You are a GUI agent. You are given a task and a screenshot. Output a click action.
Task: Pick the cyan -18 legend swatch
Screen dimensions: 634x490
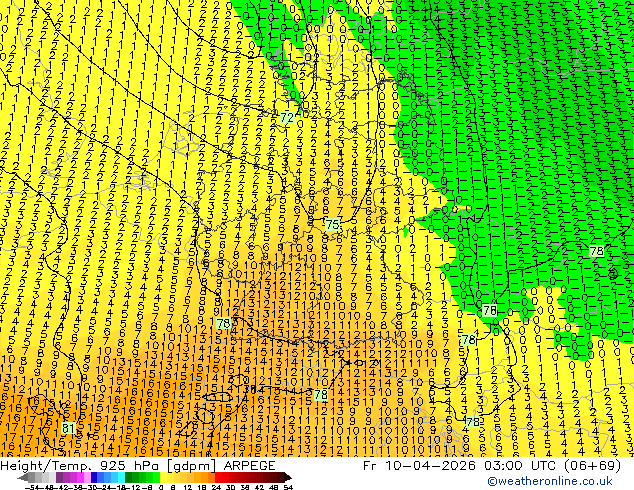[x=121, y=477]
